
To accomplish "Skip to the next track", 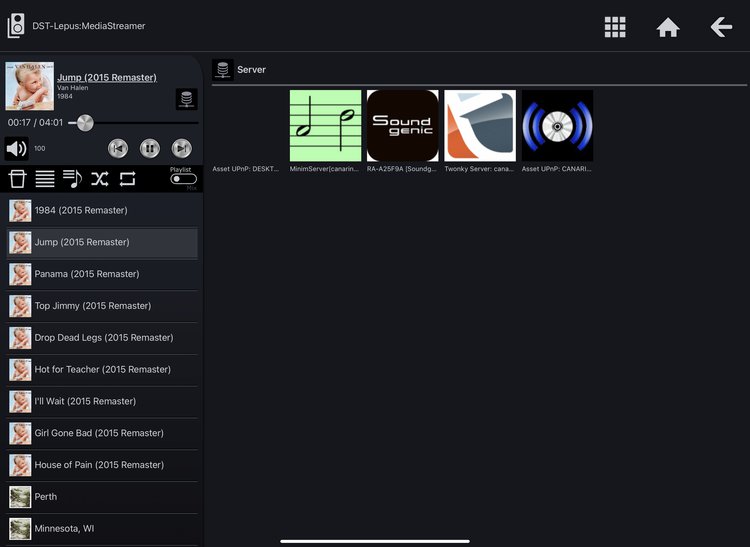I will [x=181, y=149].
